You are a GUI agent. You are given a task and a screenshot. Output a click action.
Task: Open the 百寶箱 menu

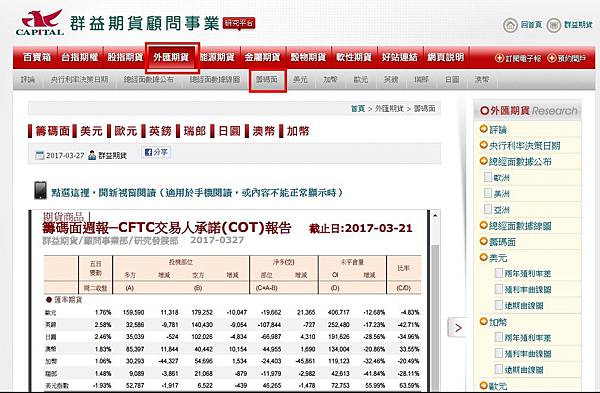click(x=37, y=57)
